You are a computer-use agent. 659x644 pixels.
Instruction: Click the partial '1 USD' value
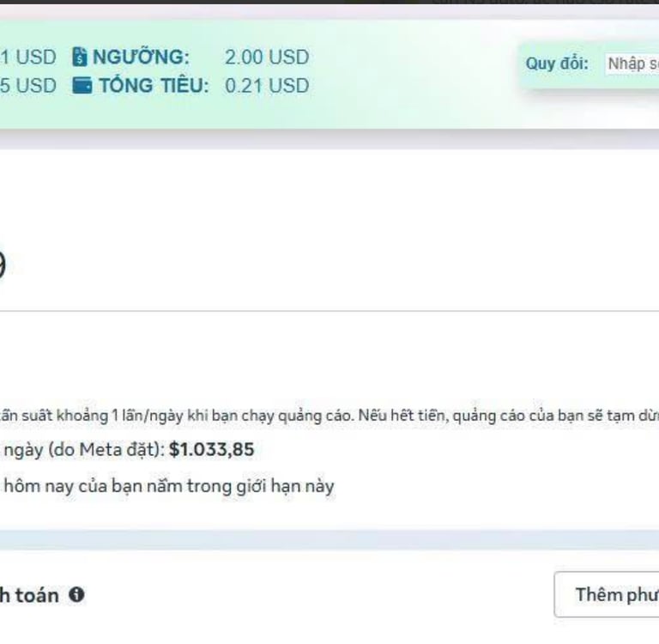coord(27,58)
